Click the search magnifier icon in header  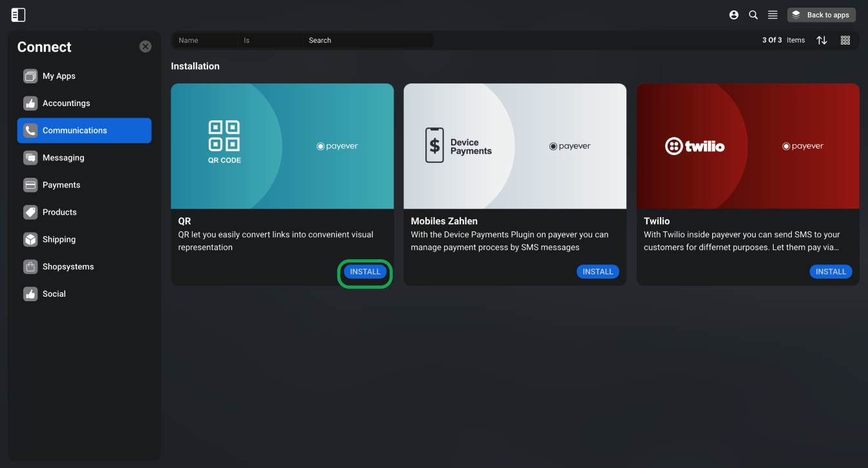(753, 15)
